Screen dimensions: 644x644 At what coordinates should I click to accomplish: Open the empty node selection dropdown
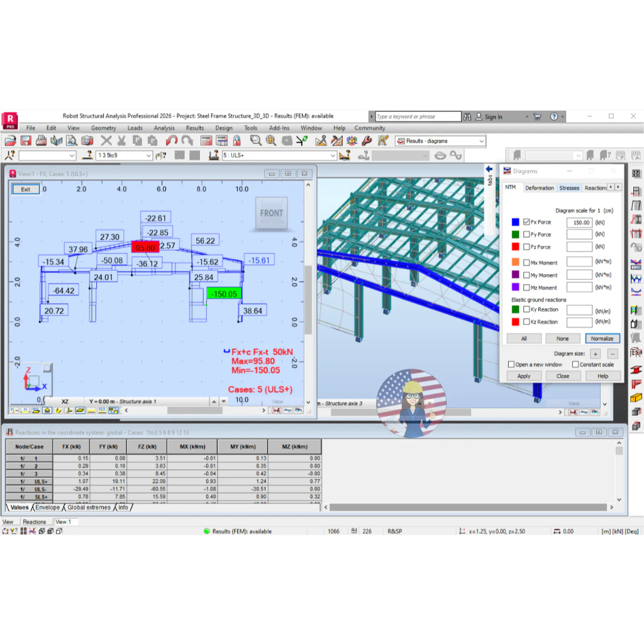[72, 156]
